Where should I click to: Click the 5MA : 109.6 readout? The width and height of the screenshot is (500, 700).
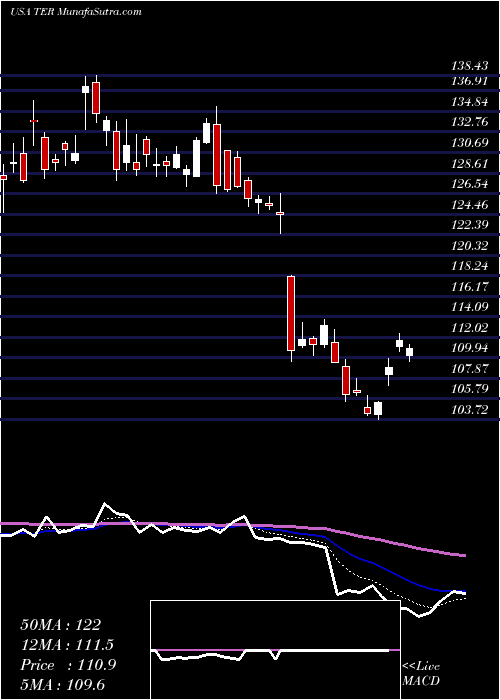pyautogui.click(x=62, y=685)
